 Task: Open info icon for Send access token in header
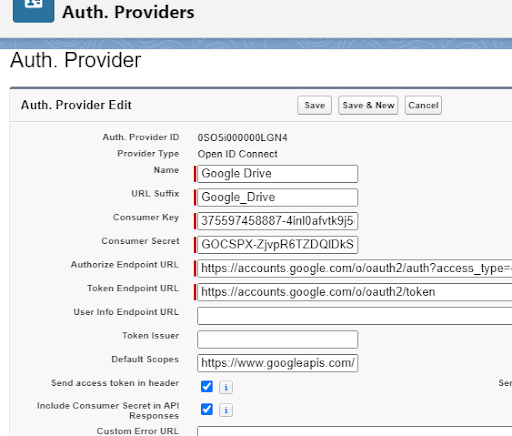(226, 387)
